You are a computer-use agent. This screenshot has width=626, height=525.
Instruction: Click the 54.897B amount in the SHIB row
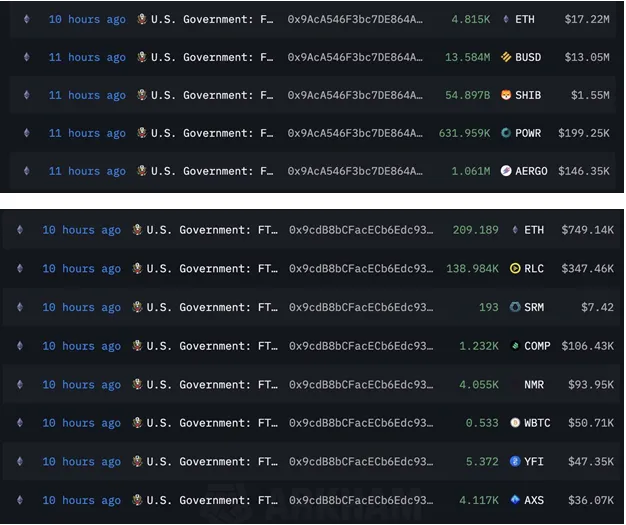click(467, 95)
